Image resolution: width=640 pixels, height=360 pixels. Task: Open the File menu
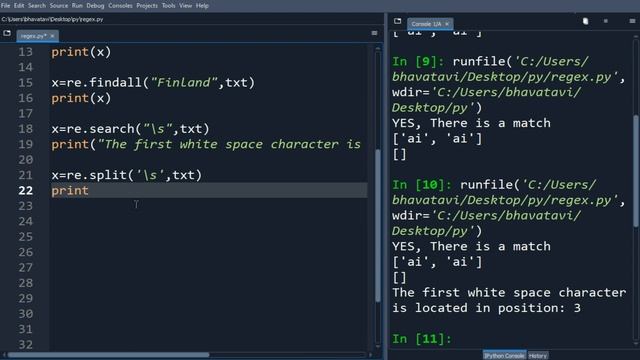click(x=5, y=6)
